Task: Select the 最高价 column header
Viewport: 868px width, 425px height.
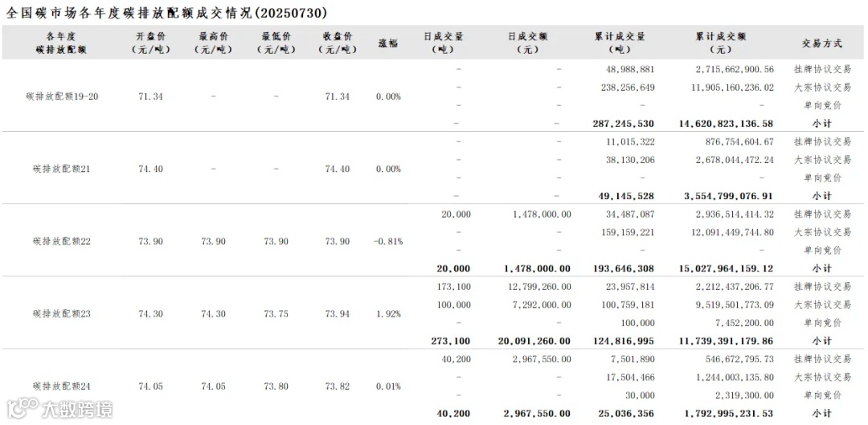Action: point(214,43)
